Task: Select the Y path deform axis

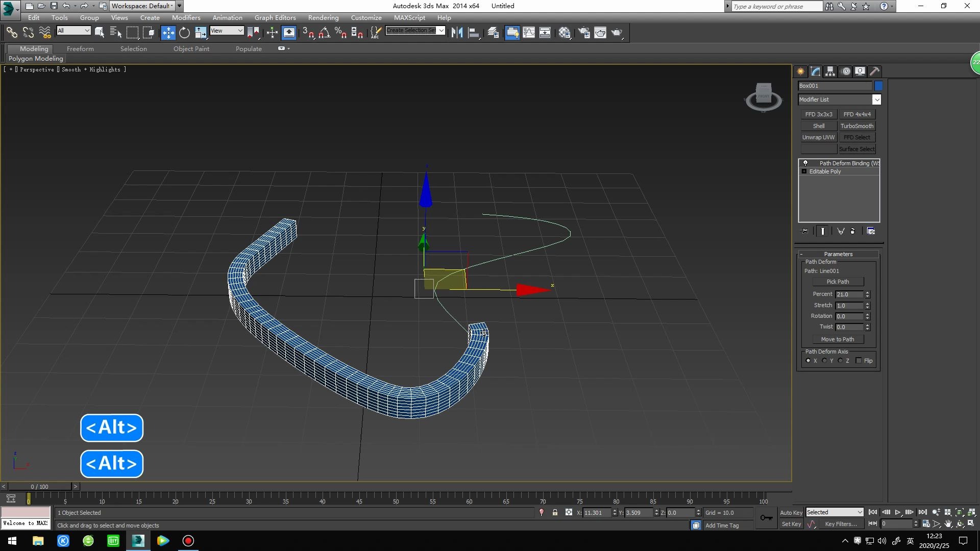Action: (824, 361)
